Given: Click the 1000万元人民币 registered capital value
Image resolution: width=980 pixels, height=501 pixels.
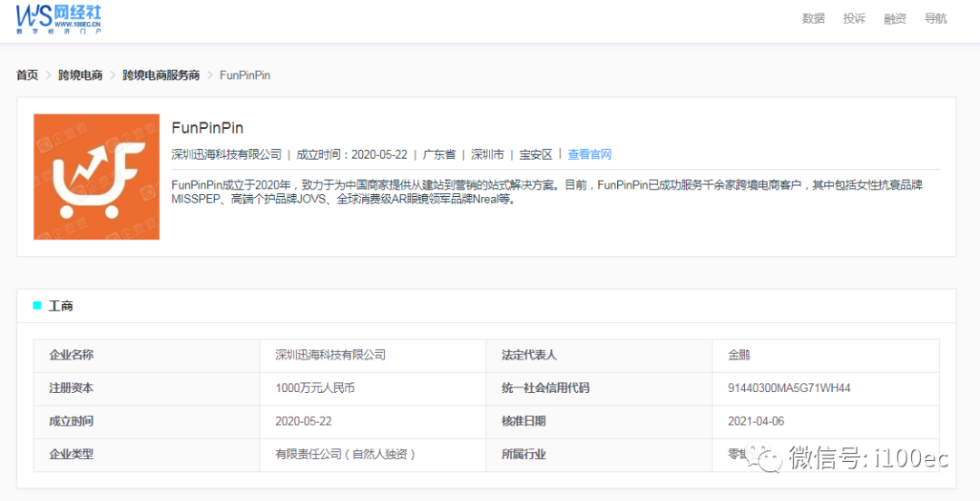Looking at the screenshot, I should point(314,388).
